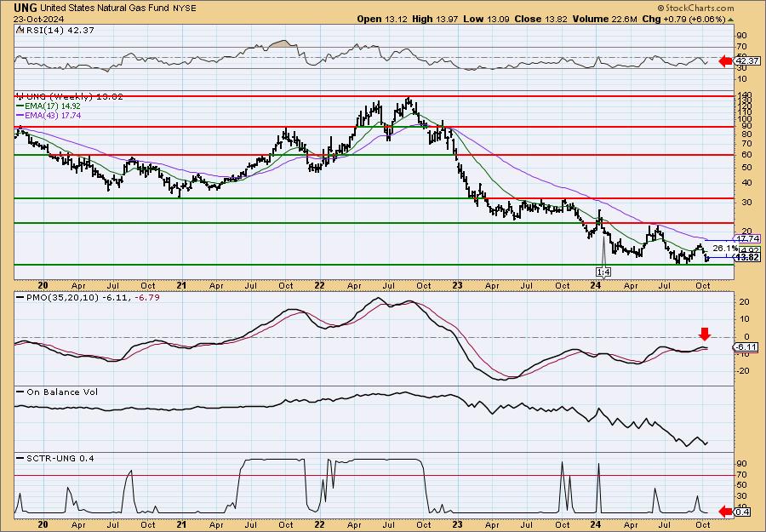The width and height of the screenshot is (766, 532).
Task: Click the 140 price axis label
Action: pos(744,95)
